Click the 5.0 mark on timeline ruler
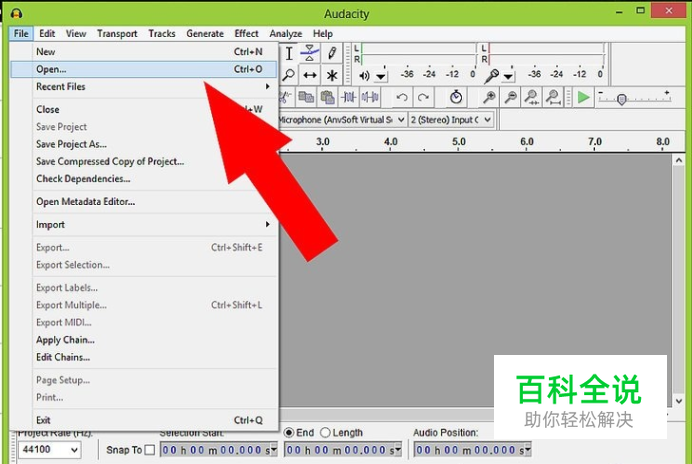Image resolution: width=692 pixels, height=464 pixels. (459, 142)
